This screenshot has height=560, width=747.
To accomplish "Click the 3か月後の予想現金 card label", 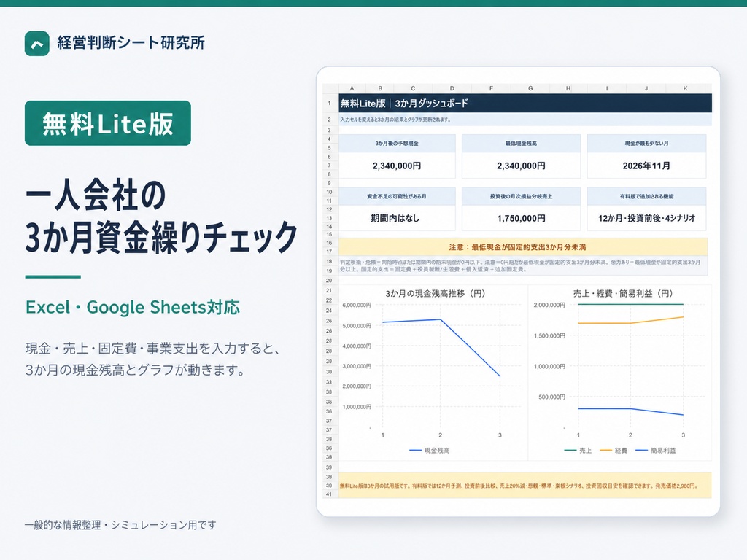I will click(397, 144).
